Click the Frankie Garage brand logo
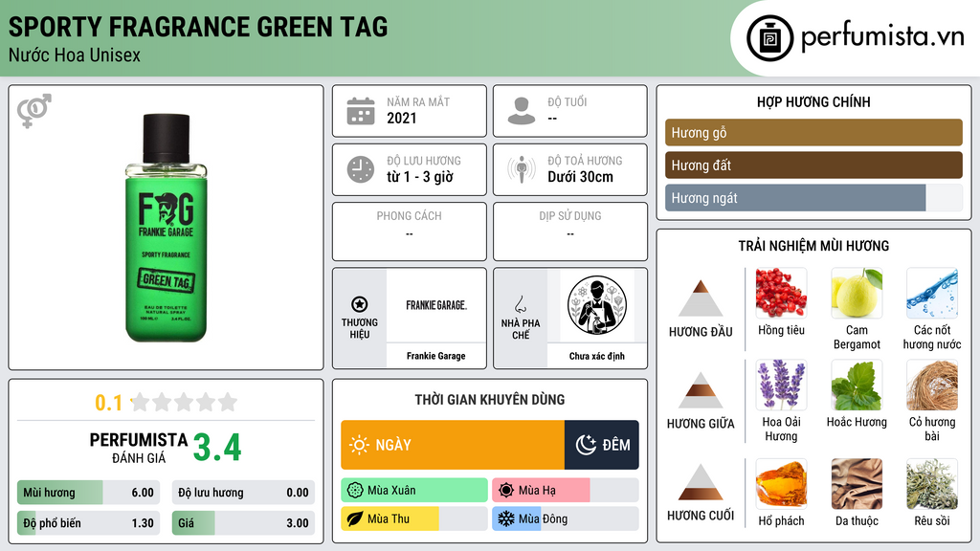Viewport: 980px width, 551px height. tap(436, 305)
